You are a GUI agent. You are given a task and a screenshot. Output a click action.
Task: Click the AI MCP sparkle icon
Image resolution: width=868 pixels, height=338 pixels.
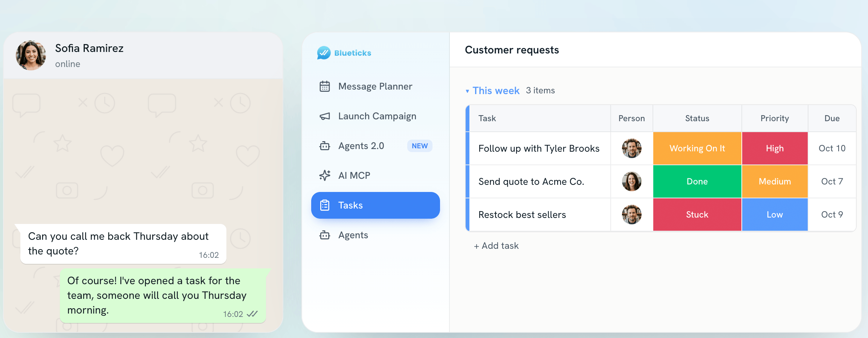(325, 175)
